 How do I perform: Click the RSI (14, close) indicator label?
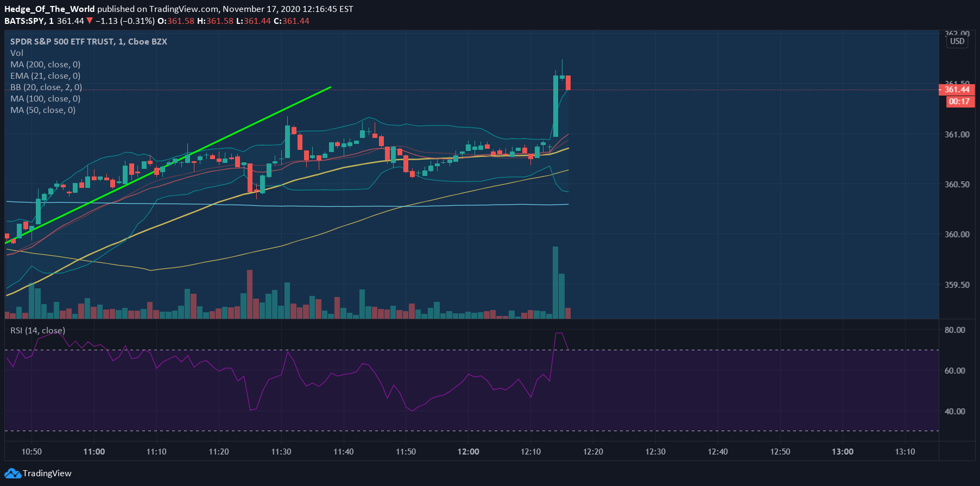click(37, 331)
